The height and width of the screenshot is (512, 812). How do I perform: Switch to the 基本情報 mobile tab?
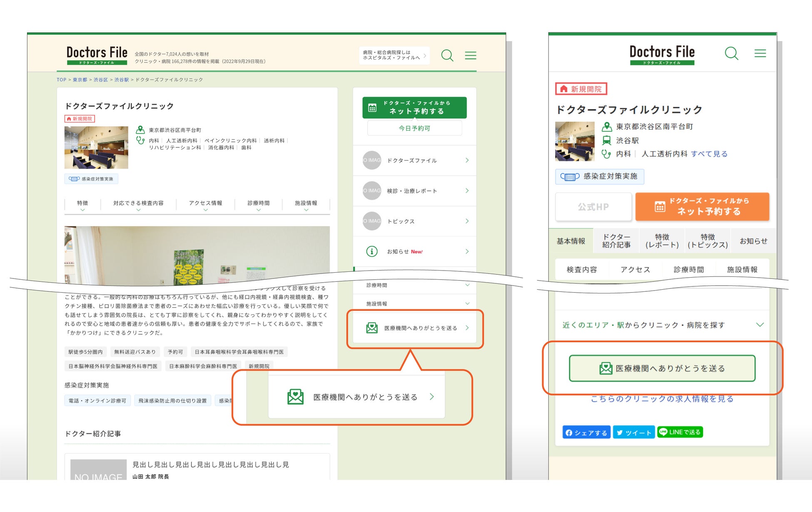coord(571,241)
